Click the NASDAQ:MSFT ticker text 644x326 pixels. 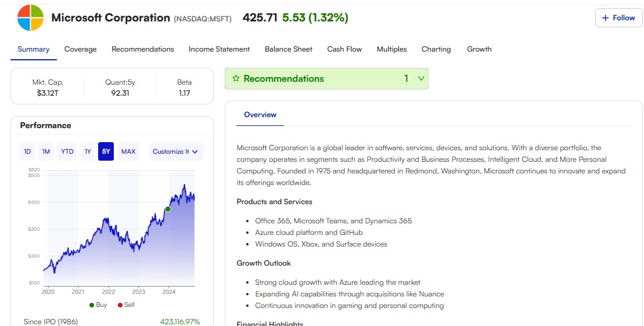pyautogui.click(x=203, y=19)
